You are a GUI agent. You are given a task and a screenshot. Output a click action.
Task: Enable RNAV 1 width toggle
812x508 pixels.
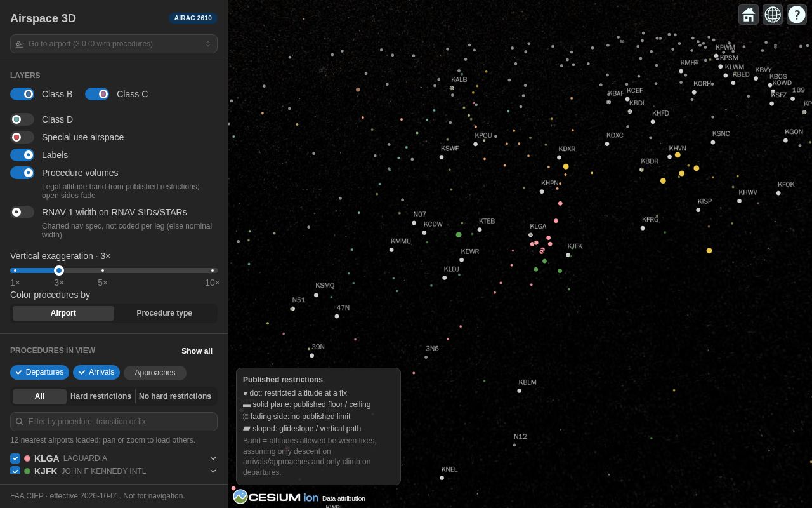[x=22, y=212]
